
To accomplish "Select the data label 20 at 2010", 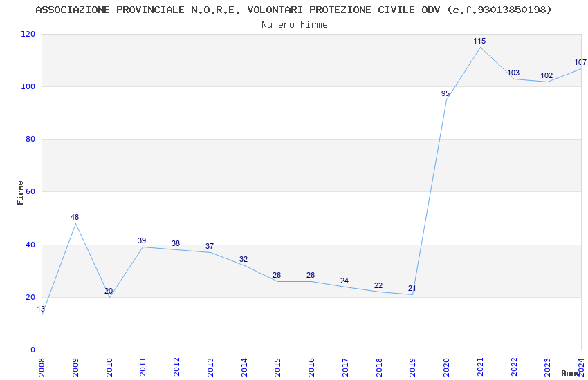I will 109,291.
